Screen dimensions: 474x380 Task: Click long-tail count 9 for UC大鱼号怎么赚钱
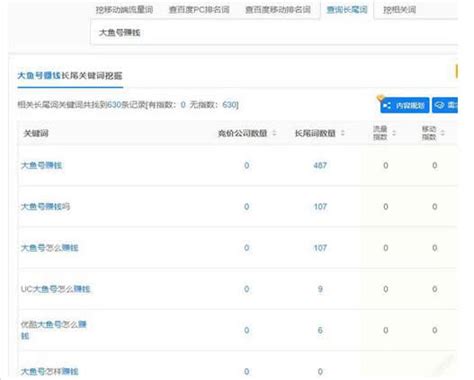tap(320, 289)
